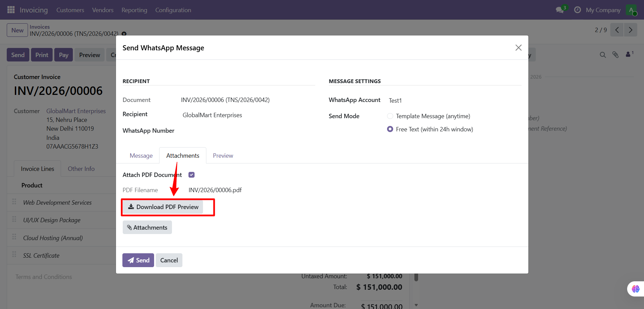Go to the previous invoice record

617,30
